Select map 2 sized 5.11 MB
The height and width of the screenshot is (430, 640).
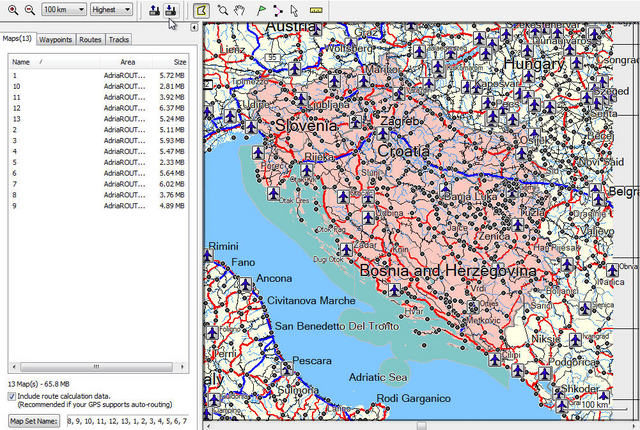pyautogui.click(x=98, y=130)
